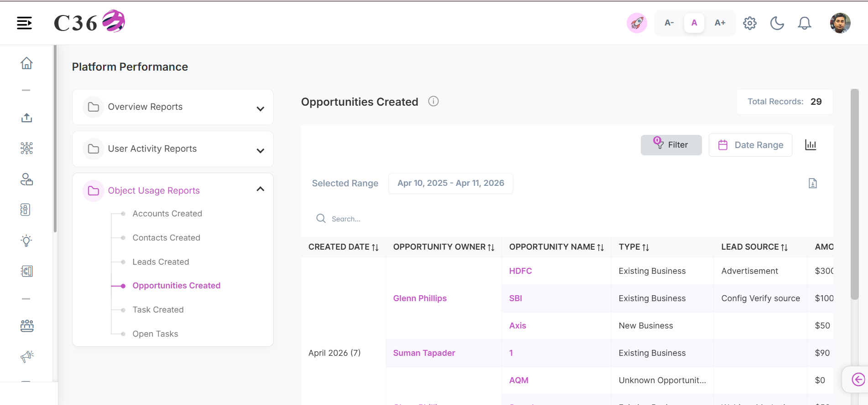The width and height of the screenshot is (868, 405).
Task: Decrease font size with A- button
Action: (669, 23)
